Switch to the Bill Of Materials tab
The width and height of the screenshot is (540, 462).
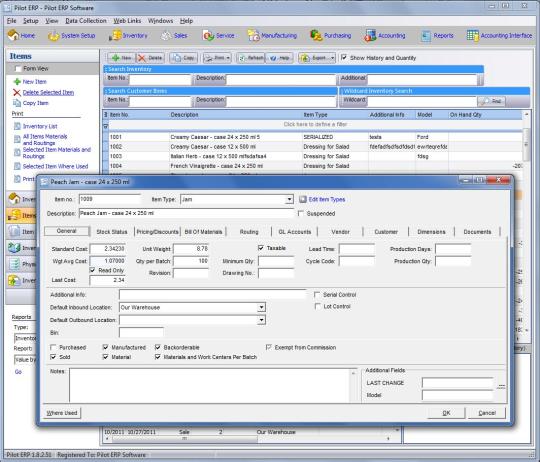203,232
